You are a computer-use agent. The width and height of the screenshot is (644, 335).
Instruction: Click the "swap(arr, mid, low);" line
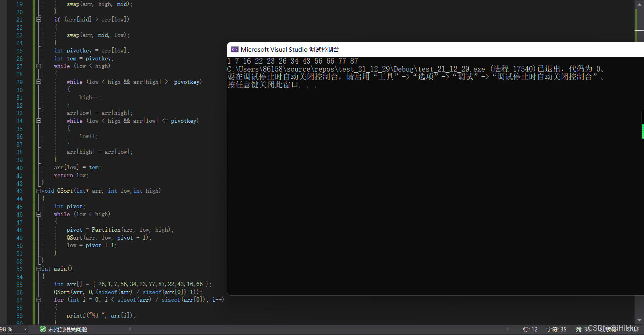98,35
